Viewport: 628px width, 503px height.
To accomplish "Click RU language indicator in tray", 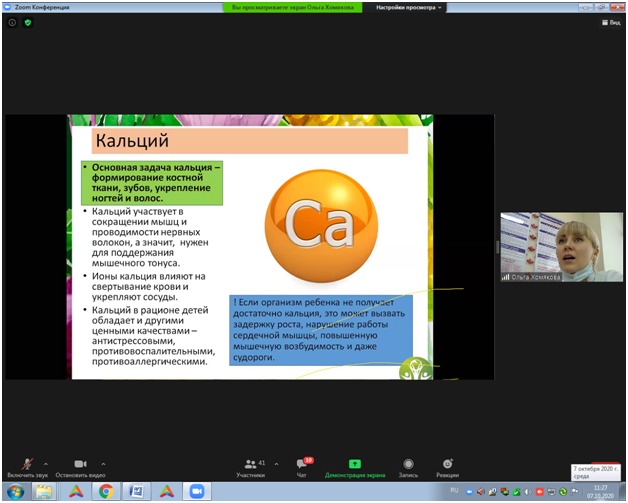I will 454,492.
